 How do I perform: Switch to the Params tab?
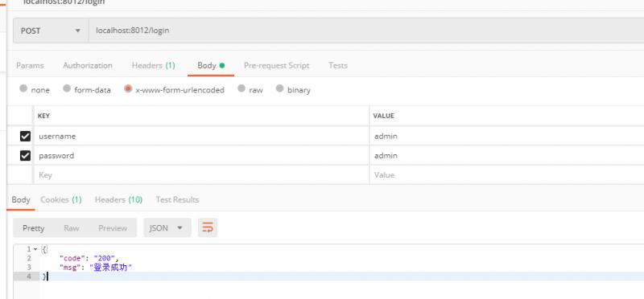point(30,66)
